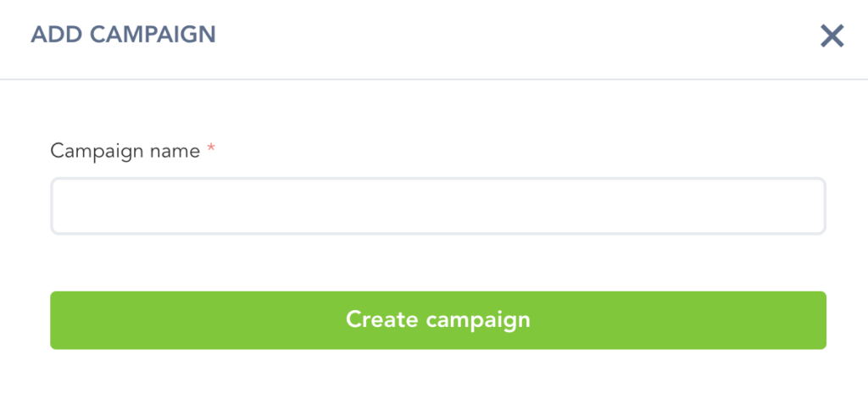Dismiss the campaign dialog with the X
This screenshot has width=868, height=399.
(x=832, y=36)
